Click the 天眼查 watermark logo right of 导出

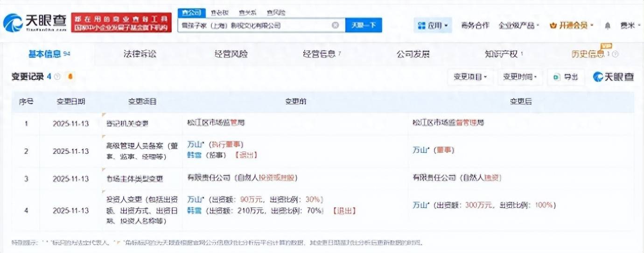614,77
